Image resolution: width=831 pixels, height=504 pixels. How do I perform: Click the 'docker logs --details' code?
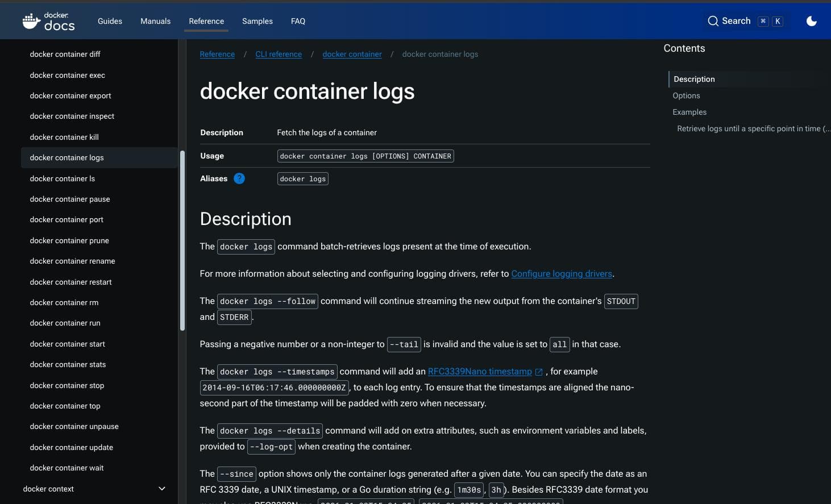coord(270,431)
